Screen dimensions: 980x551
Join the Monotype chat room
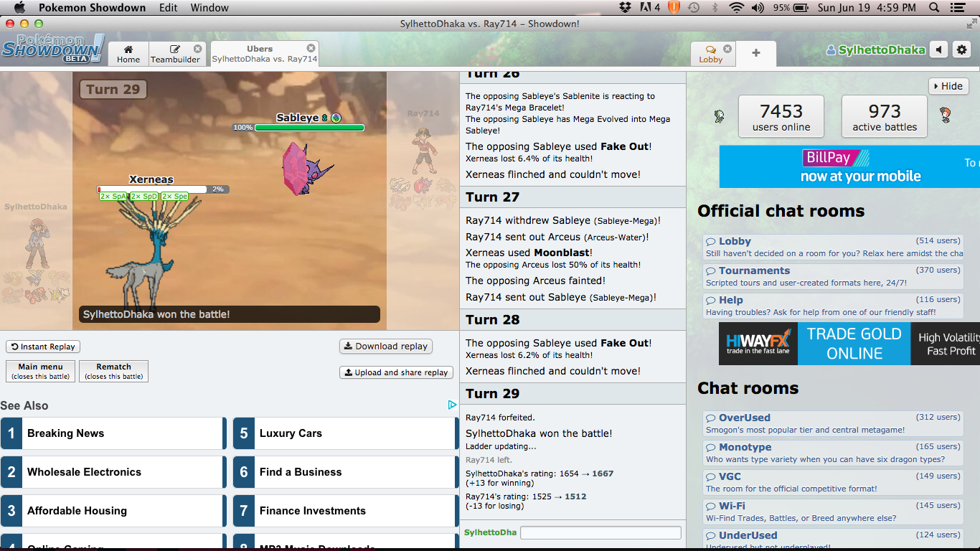(x=833, y=453)
